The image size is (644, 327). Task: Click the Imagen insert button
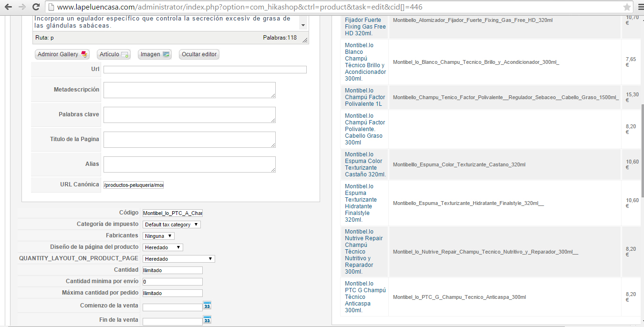[x=155, y=54]
